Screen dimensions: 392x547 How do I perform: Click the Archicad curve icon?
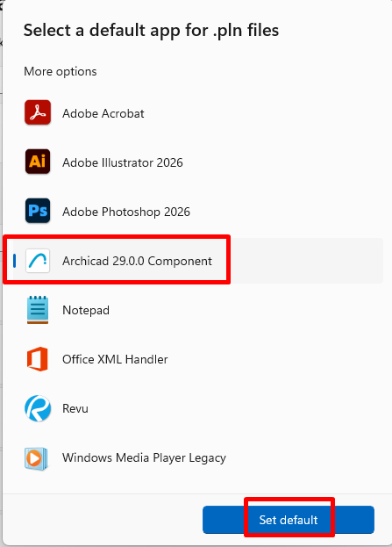click(38, 260)
